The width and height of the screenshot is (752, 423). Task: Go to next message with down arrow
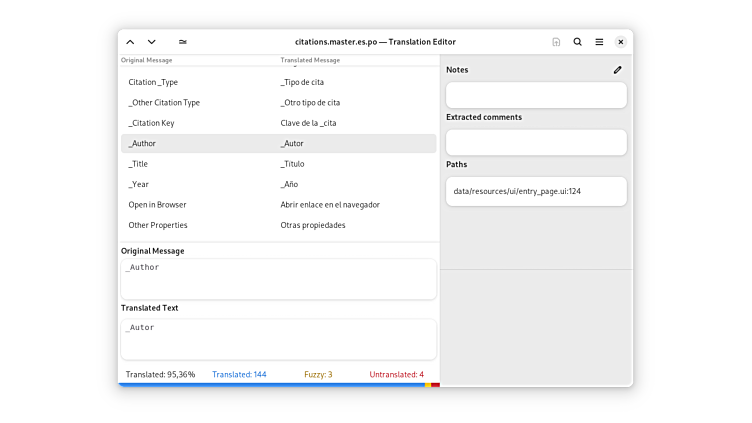tap(152, 42)
